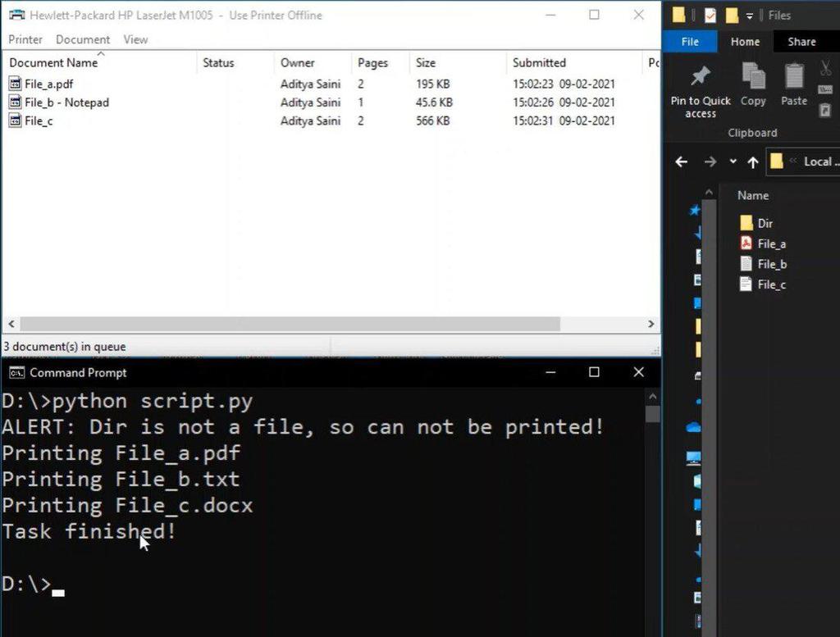Click the Copy path icon in ribbon

pos(825,89)
